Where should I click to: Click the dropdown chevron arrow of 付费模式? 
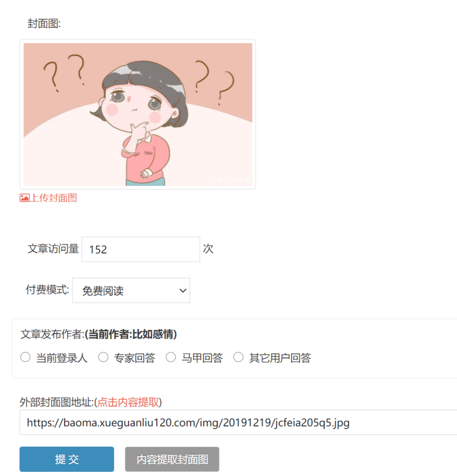pyautogui.click(x=183, y=291)
